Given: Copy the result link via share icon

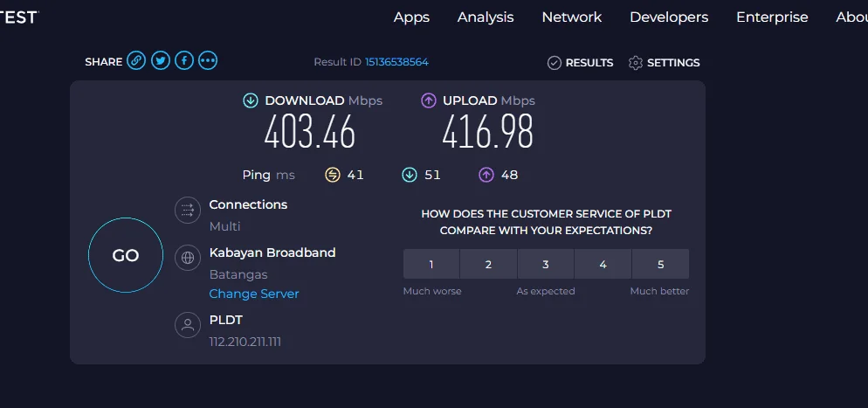Looking at the screenshot, I should (136, 60).
